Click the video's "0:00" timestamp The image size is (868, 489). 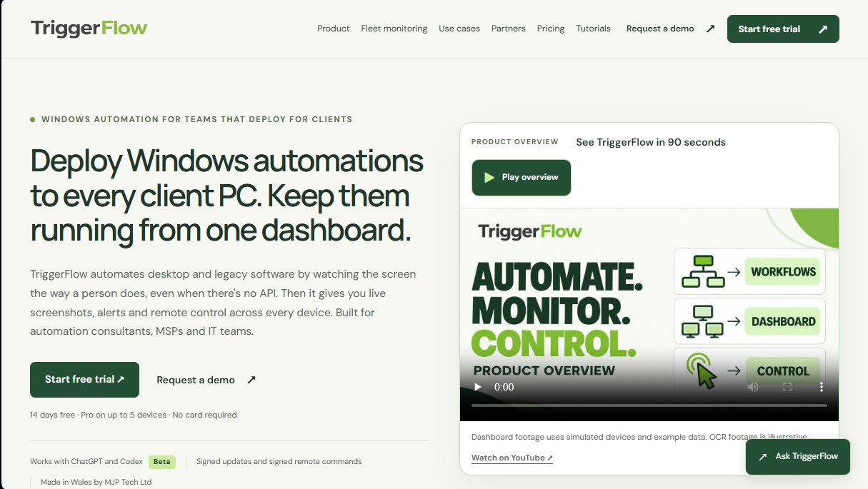click(x=504, y=387)
